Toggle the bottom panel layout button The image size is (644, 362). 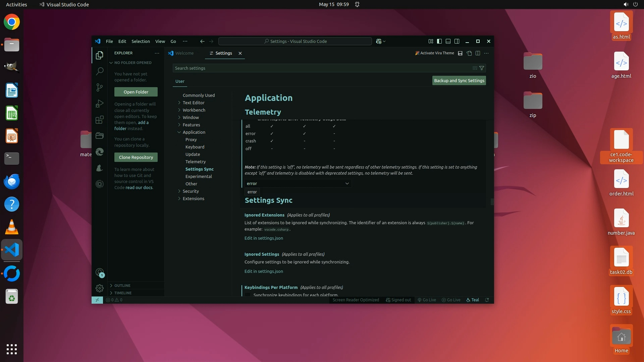(448, 41)
